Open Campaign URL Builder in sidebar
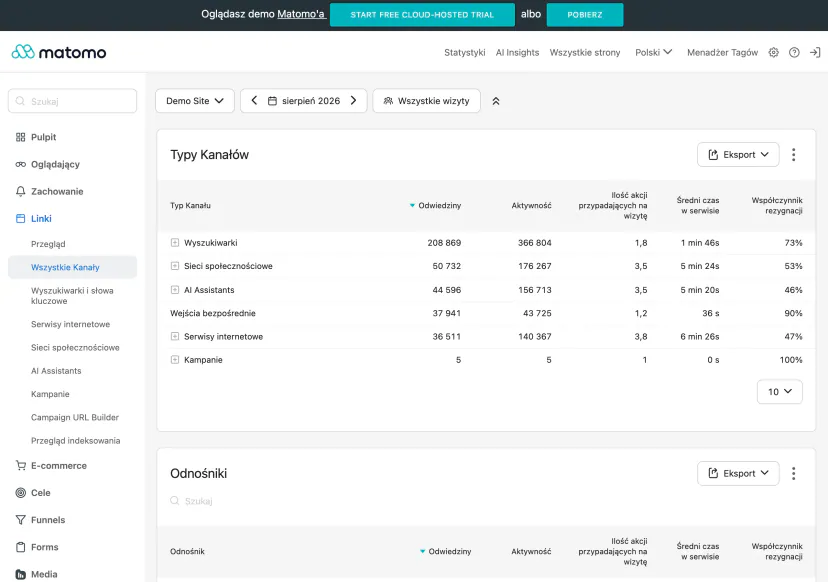 click(x=75, y=417)
